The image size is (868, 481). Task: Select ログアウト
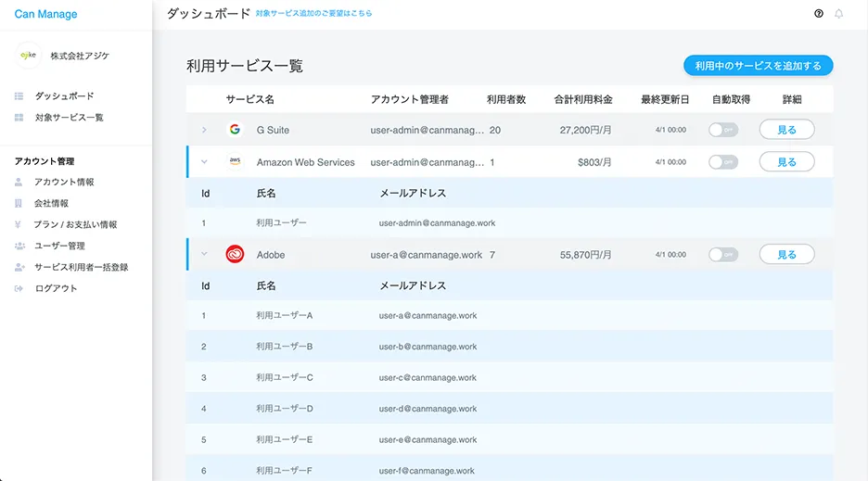(56, 288)
